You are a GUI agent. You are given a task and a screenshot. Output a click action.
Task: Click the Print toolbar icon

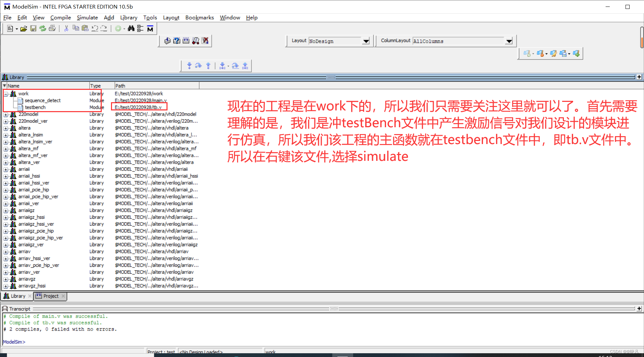click(x=52, y=29)
